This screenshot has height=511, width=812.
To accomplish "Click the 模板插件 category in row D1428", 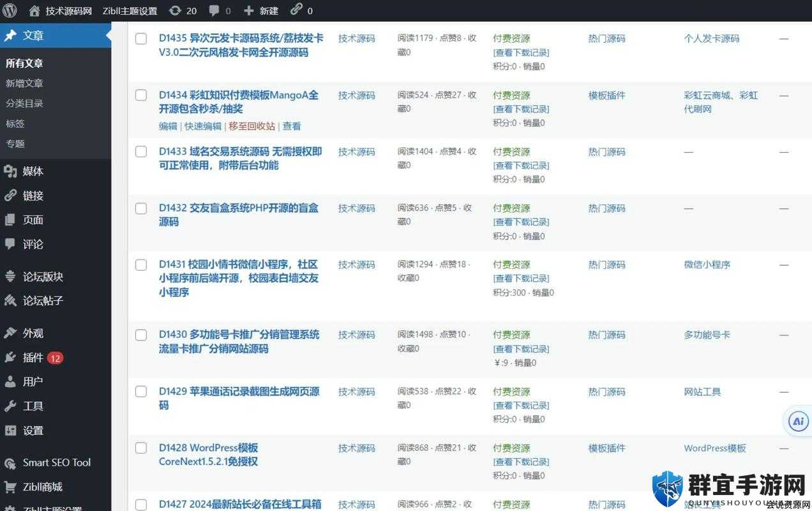I will (607, 448).
